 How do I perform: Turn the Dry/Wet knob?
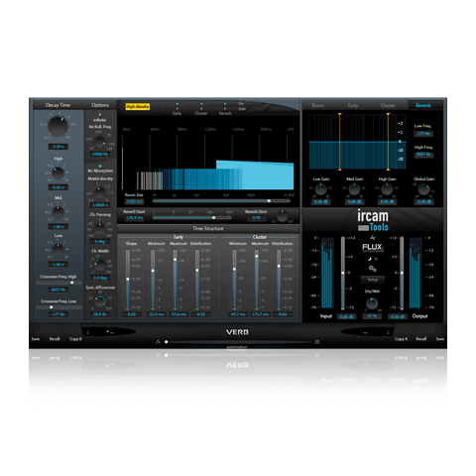coord(372,303)
